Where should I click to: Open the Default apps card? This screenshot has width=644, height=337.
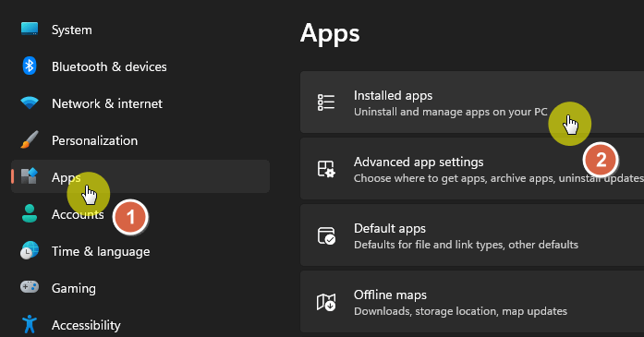[x=472, y=235]
